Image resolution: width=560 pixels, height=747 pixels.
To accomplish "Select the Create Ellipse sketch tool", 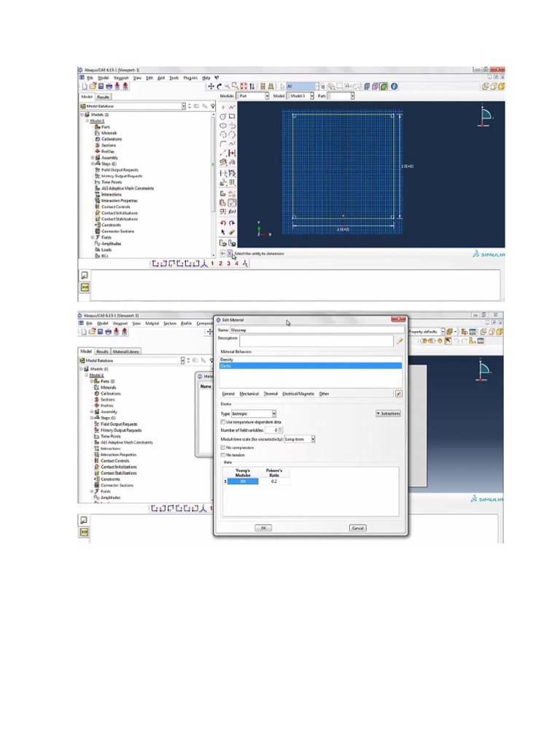I will coord(223,125).
